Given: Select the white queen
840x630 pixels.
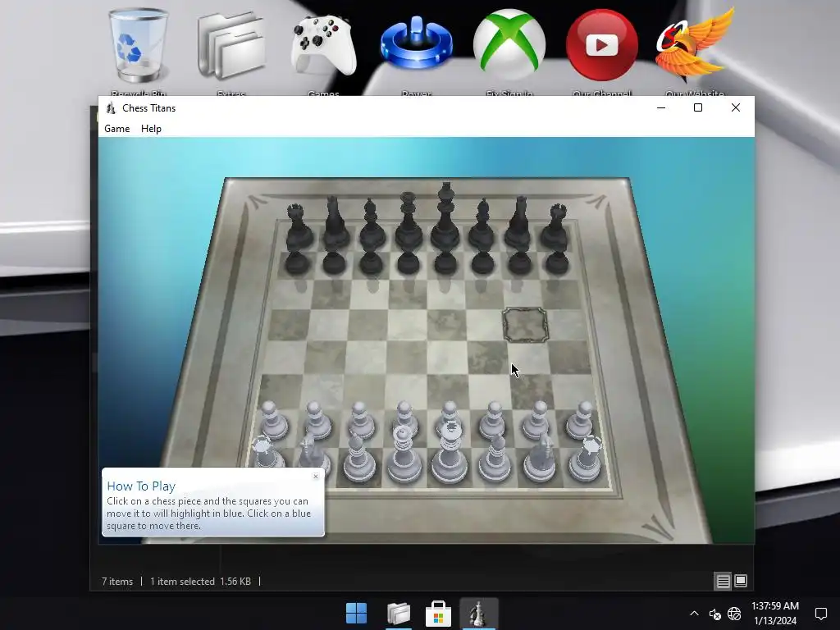Looking at the screenshot, I should (404, 455).
